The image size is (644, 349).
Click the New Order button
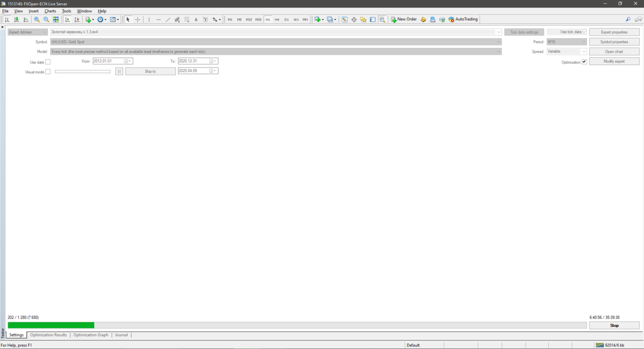(x=404, y=19)
